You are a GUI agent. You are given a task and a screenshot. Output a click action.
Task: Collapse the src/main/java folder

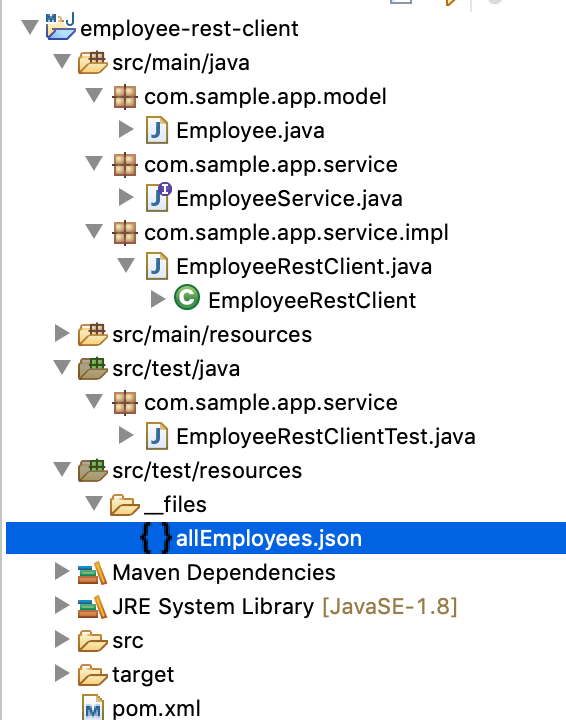click(62, 61)
